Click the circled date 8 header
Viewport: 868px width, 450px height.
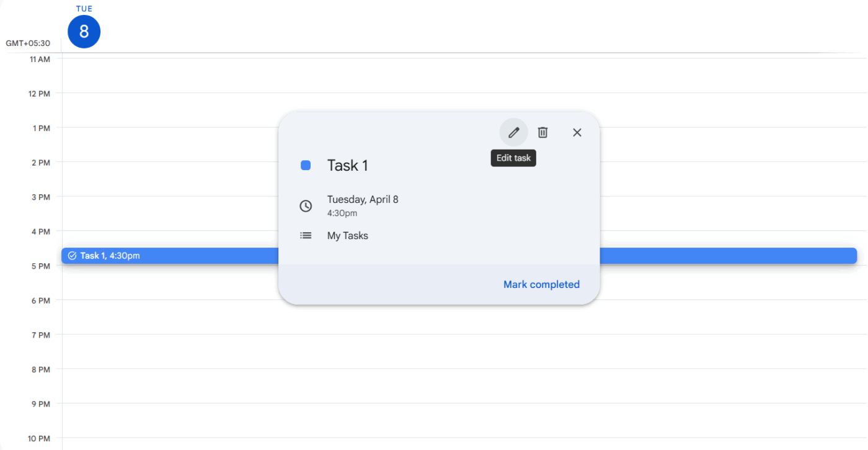click(x=84, y=31)
